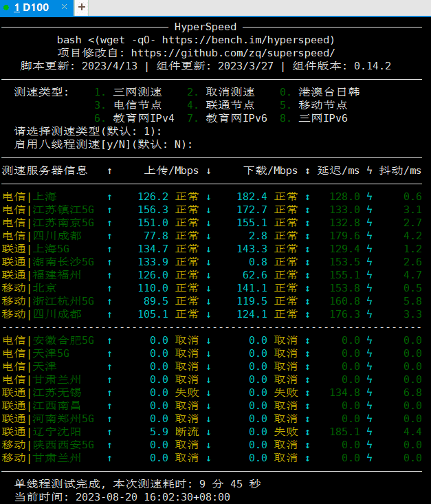The image size is (431, 504).
Task: Click the bench.im/hyperspeed URL text
Action: [248, 40]
